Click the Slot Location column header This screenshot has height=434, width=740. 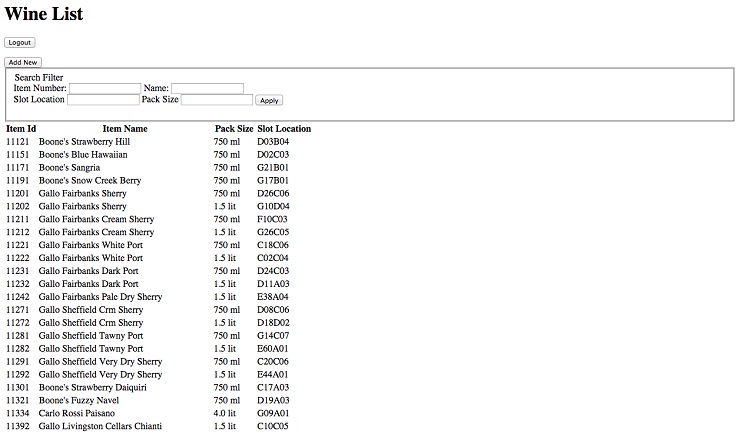click(x=284, y=129)
